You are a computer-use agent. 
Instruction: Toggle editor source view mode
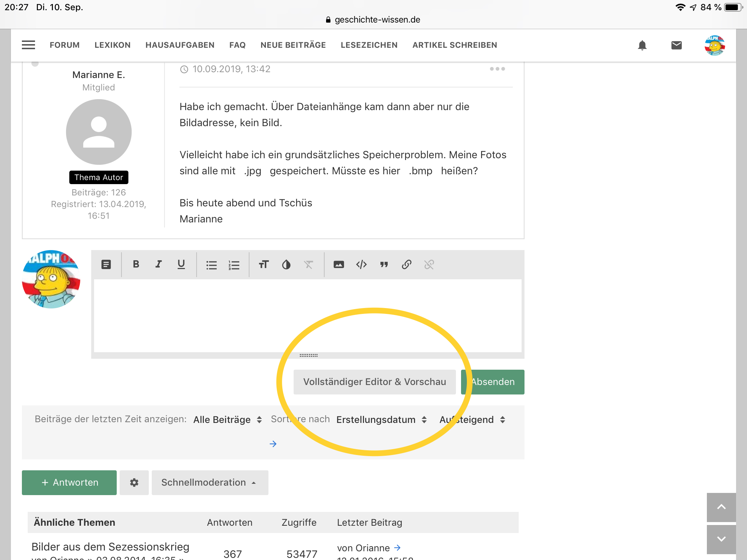point(106,264)
